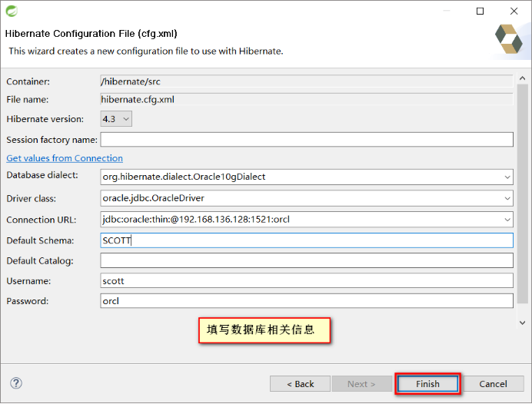Click the Hibernate Configuration File title text
532x404 pixels.
[91, 34]
